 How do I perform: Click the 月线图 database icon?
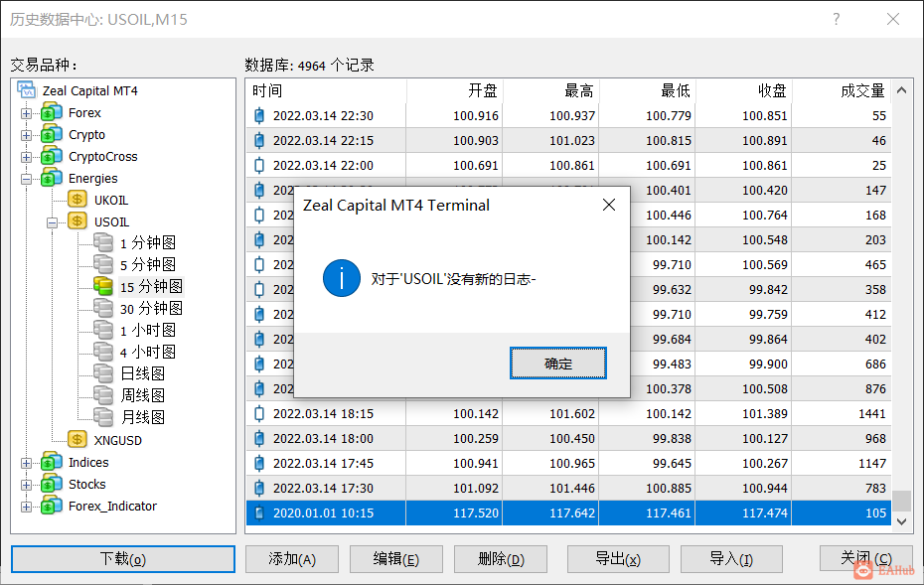pos(103,417)
